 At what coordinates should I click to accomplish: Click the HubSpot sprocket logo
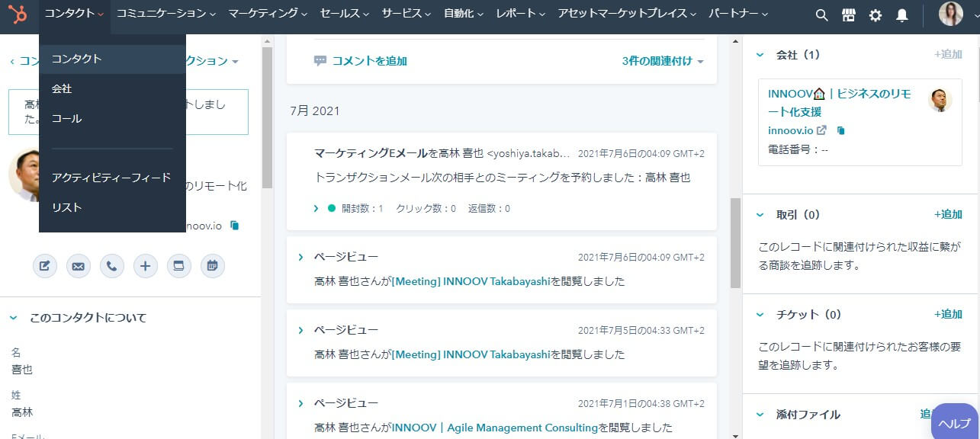(18, 14)
